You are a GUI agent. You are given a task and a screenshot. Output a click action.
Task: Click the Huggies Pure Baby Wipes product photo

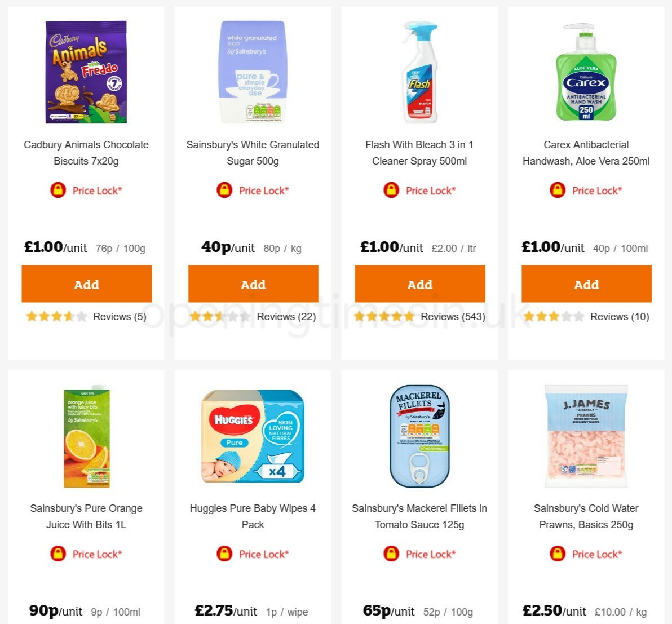(x=253, y=436)
